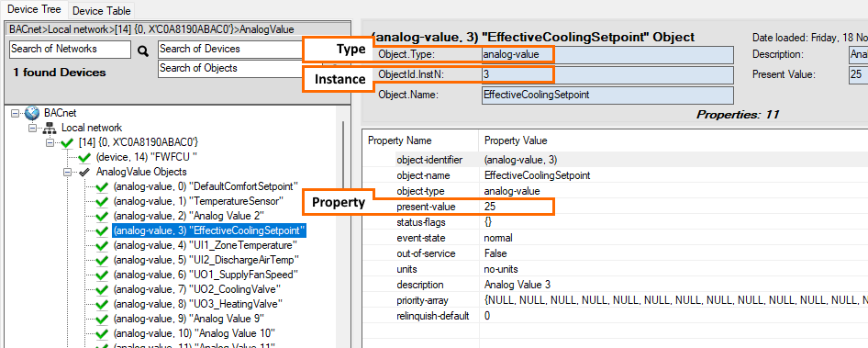Select "Analog Value 2" tree item
This screenshot has width=868, height=348.
(188, 215)
